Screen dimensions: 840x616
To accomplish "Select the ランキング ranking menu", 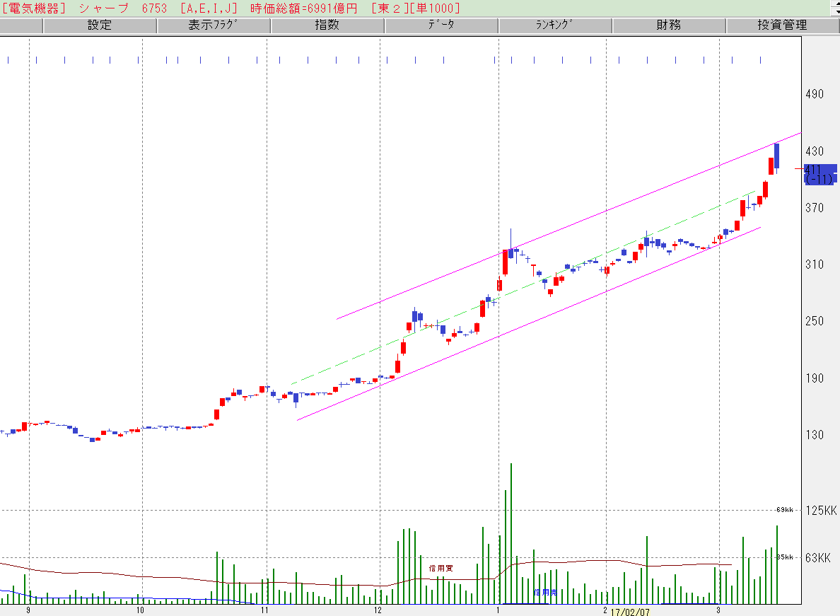I will tap(555, 25).
